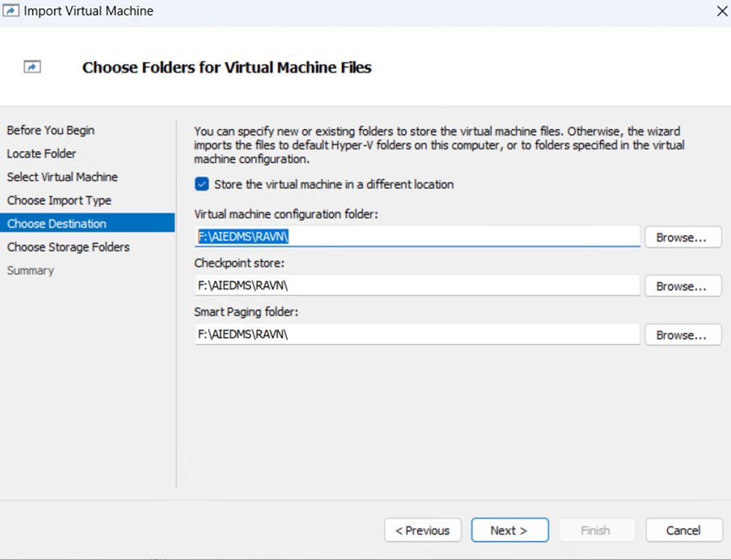Select the Choose Destination step
This screenshot has height=560, width=731.
coord(57,224)
